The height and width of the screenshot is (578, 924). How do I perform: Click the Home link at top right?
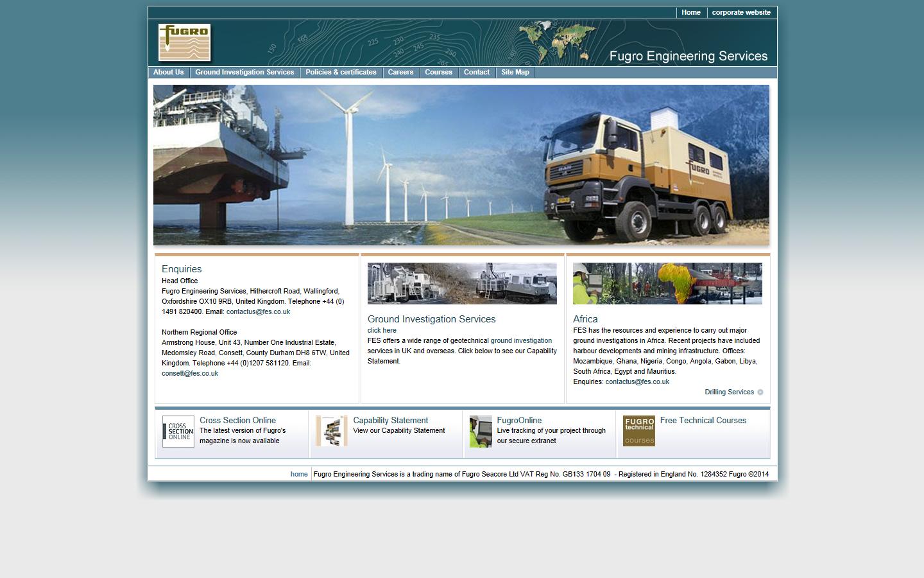[691, 12]
